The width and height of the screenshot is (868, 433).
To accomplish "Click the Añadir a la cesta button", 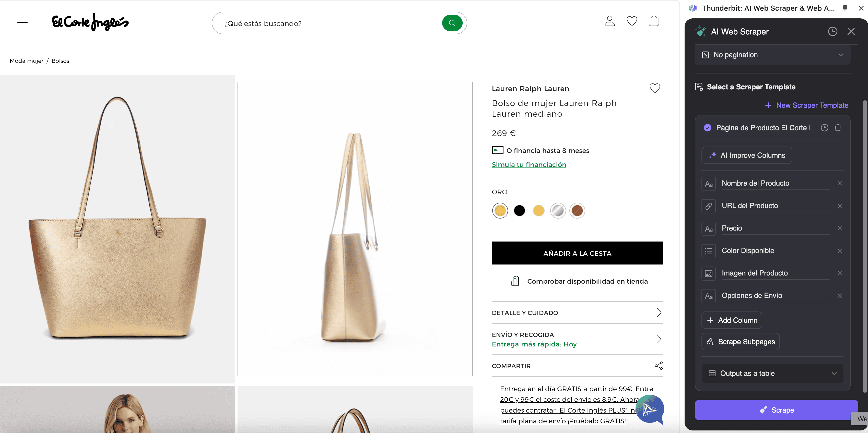I will (577, 253).
